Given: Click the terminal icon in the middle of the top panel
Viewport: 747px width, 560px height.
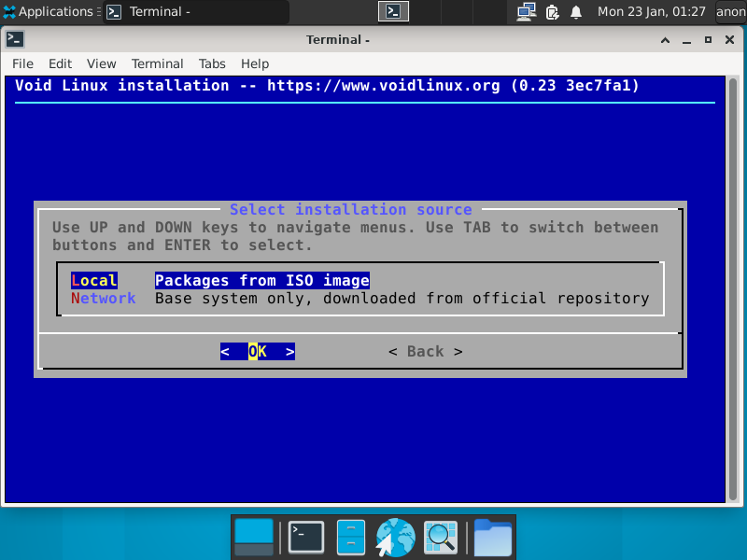Looking at the screenshot, I should point(393,11).
